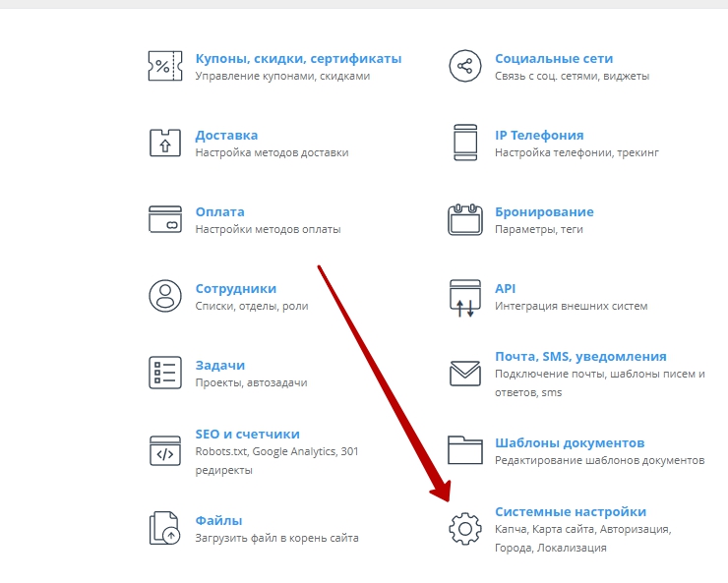728x583 pixels.
Task: Navigate to SEO и счетчики link
Action: [x=247, y=434]
